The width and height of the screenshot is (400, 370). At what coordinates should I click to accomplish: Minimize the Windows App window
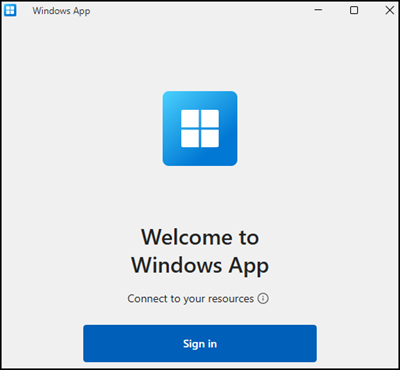[x=318, y=10]
